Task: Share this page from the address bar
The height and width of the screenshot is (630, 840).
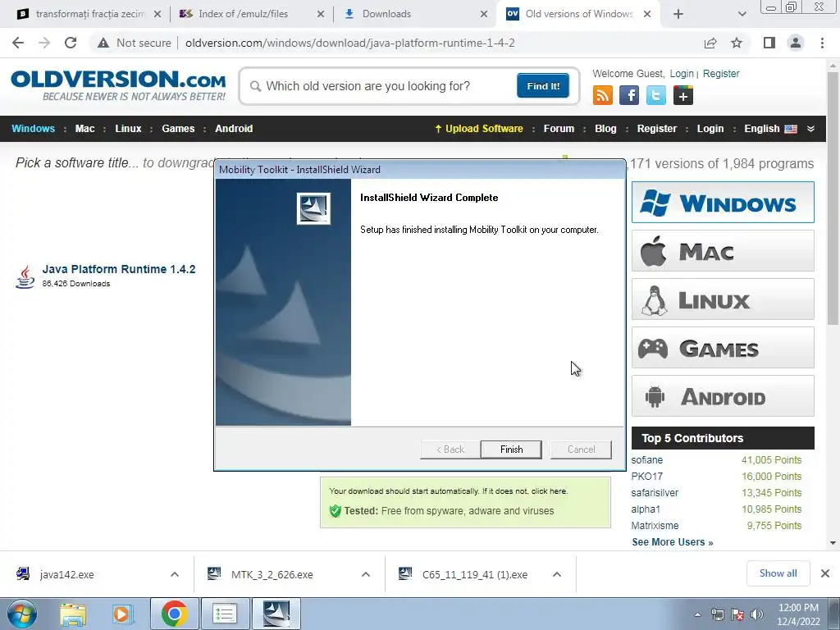Action: coord(710,43)
